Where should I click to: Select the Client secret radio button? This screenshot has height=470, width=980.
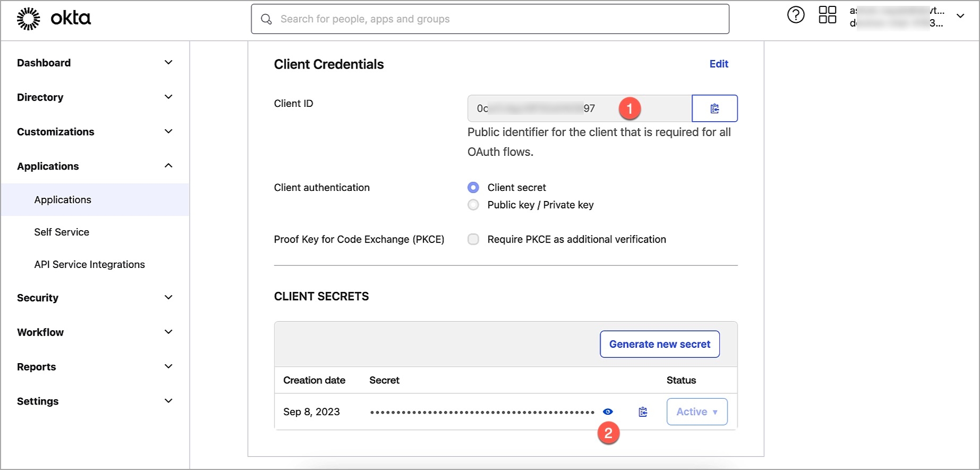coord(473,188)
